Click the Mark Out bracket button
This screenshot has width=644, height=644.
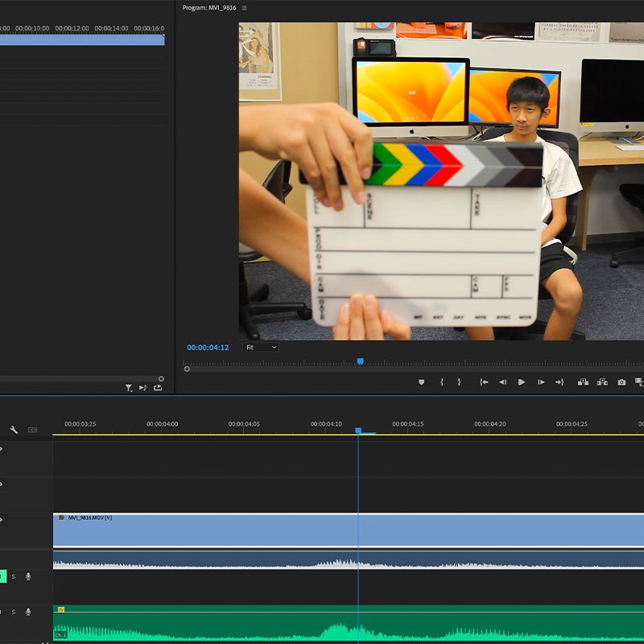pos(460,382)
